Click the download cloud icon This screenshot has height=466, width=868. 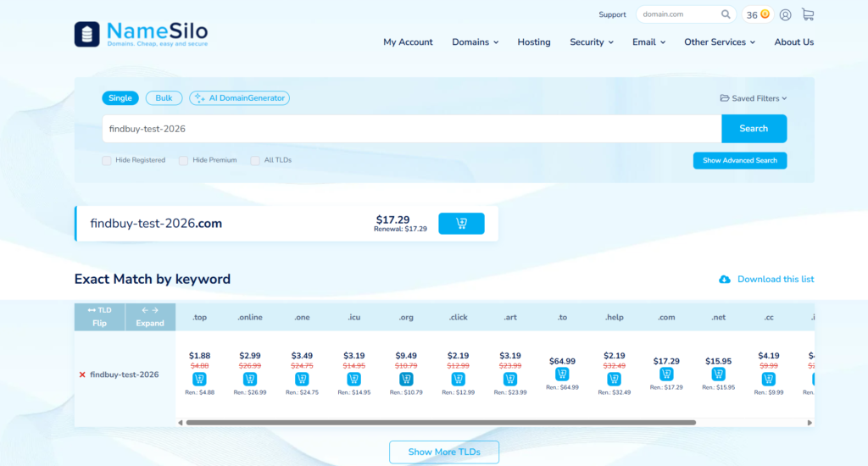[x=724, y=280]
